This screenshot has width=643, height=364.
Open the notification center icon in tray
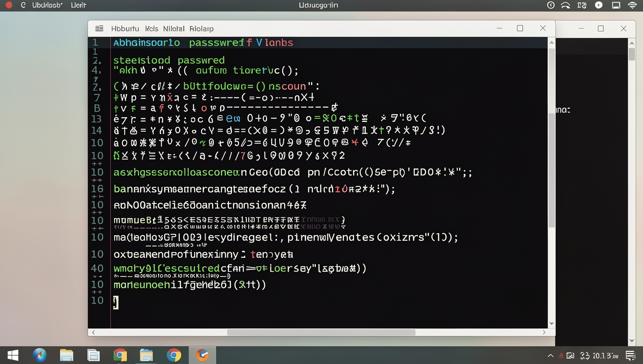tap(630, 356)
